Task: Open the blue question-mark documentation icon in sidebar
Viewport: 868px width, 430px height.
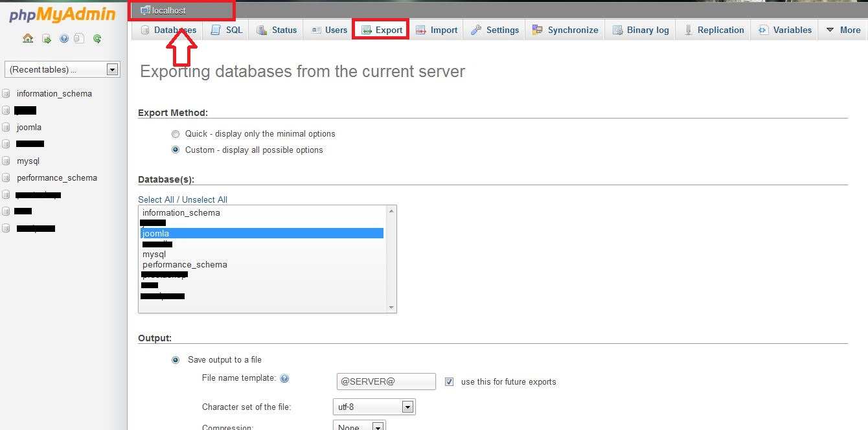Action: (x=64, y=39)
